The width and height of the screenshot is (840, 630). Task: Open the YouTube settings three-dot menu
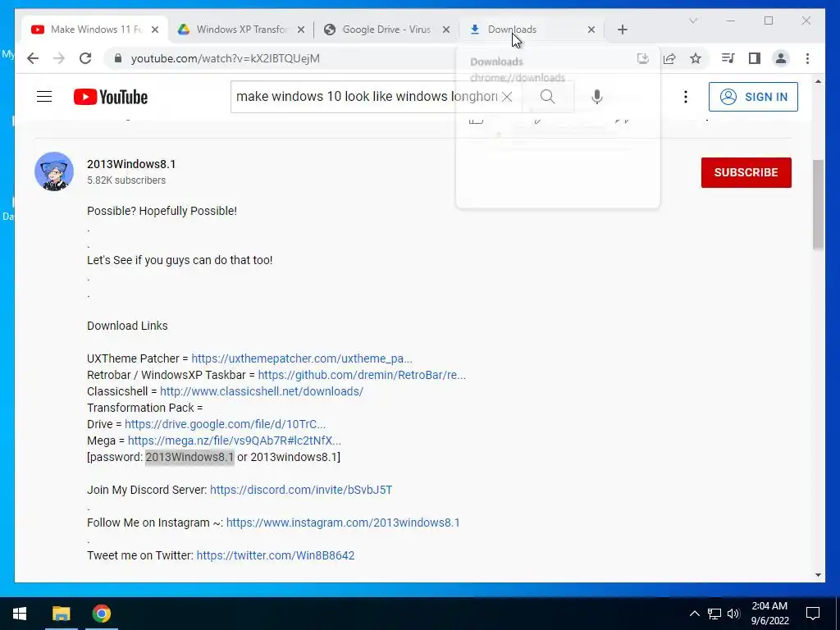coord(686,97)
